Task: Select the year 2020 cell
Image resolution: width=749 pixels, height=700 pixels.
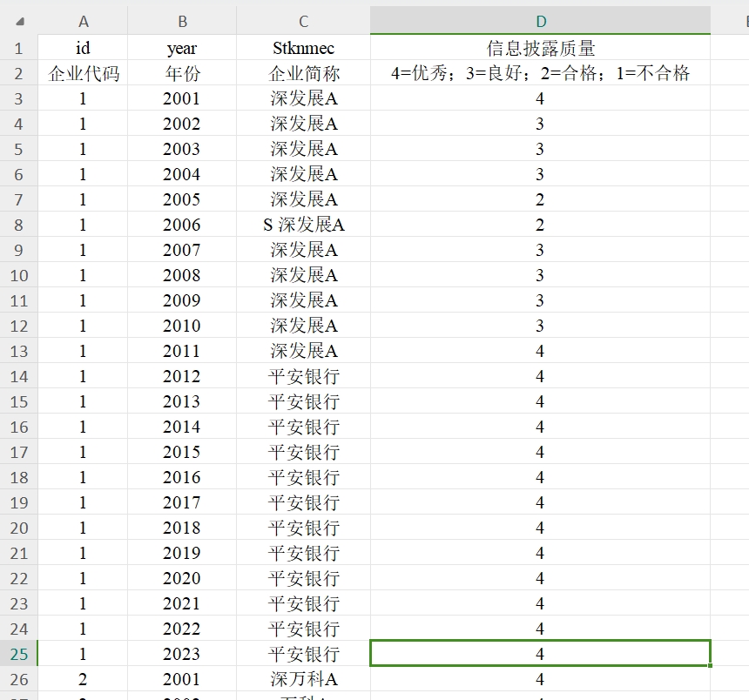Action: pyautogui.click(x=182, y=578)
